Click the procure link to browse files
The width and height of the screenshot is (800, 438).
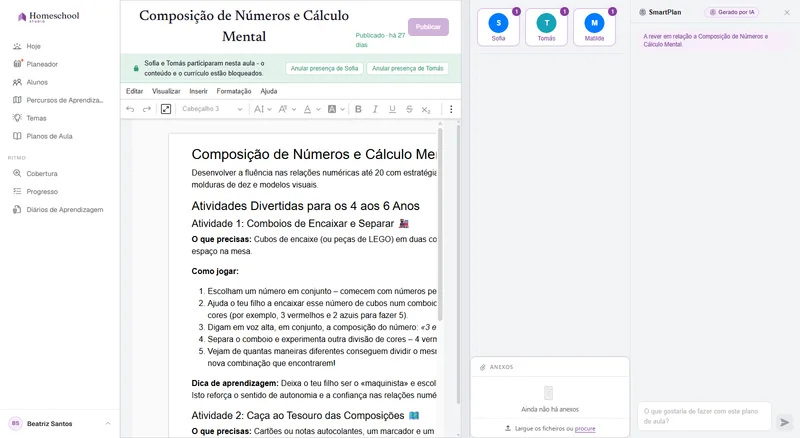click(585, 428)
